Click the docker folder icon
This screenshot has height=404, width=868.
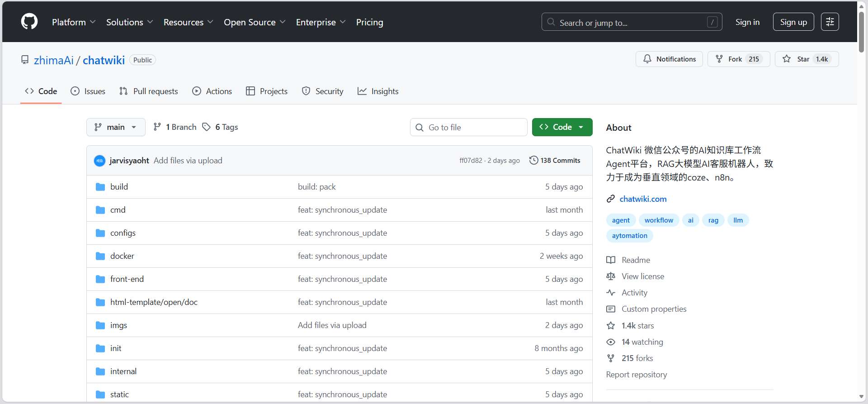click(x=100, y=256)
